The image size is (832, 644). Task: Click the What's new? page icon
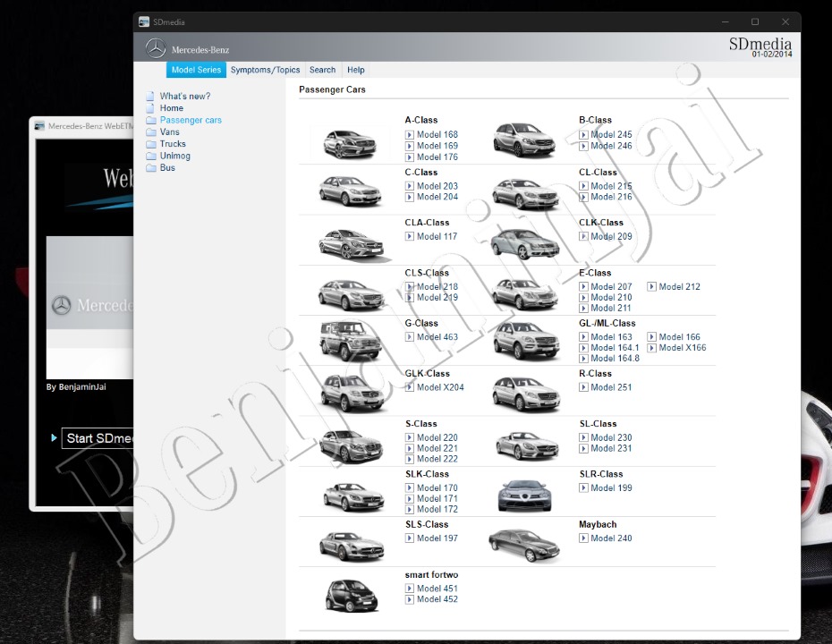[x=150, y=97]
